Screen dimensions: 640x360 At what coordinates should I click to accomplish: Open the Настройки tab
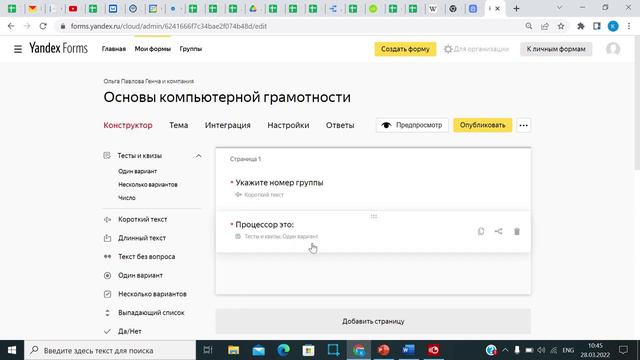click(x=288, y=125)
